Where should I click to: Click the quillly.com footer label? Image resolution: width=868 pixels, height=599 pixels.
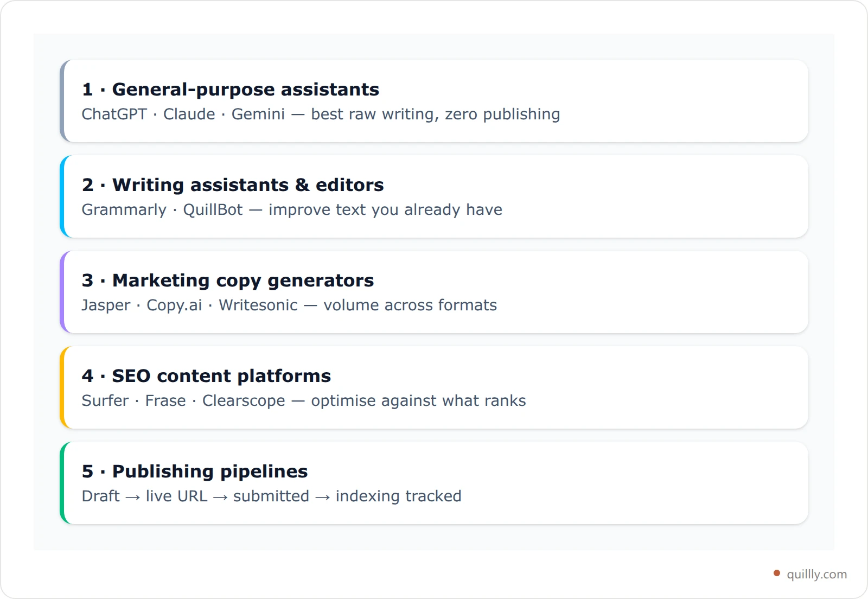point(816,574)
